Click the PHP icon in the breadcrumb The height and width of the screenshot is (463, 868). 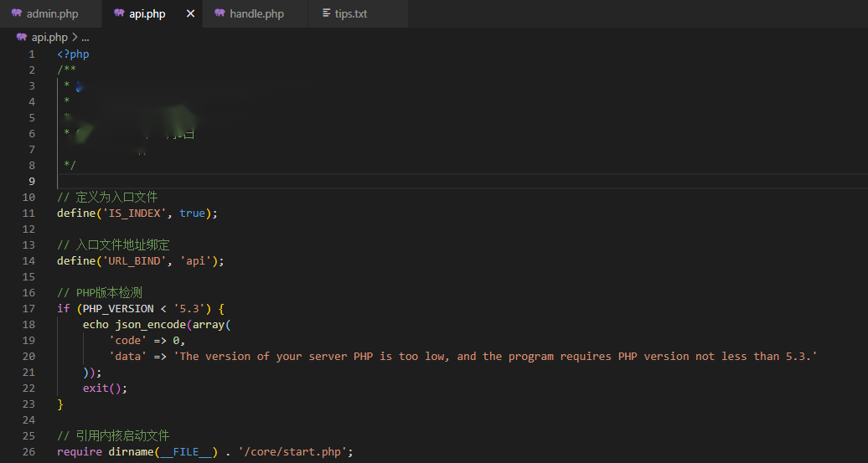point(22,38)
